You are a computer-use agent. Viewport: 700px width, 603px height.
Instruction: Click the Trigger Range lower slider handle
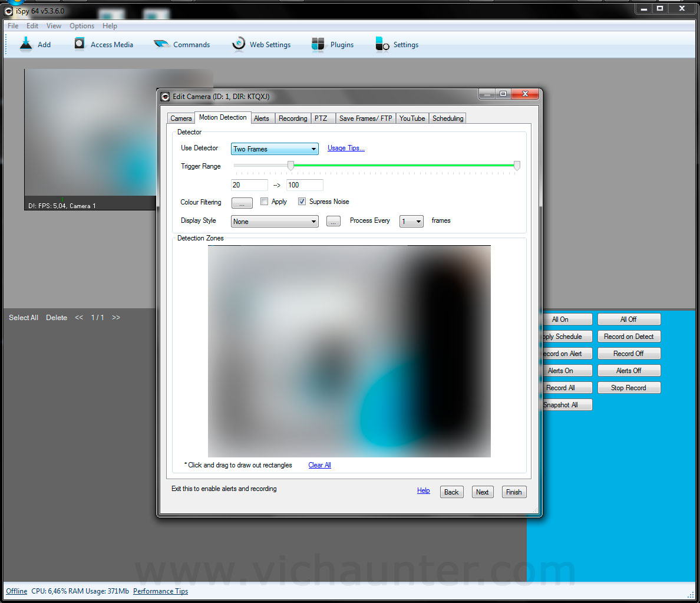click(290, 166)
